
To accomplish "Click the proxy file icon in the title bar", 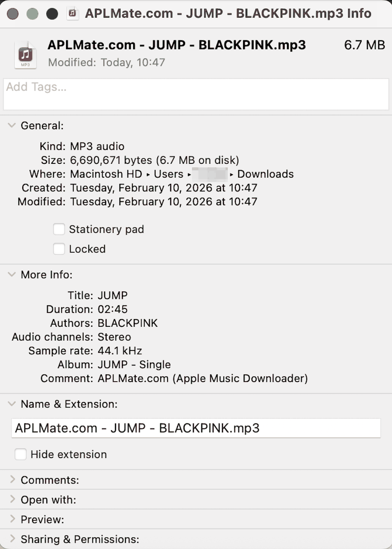I will [72, 13].
